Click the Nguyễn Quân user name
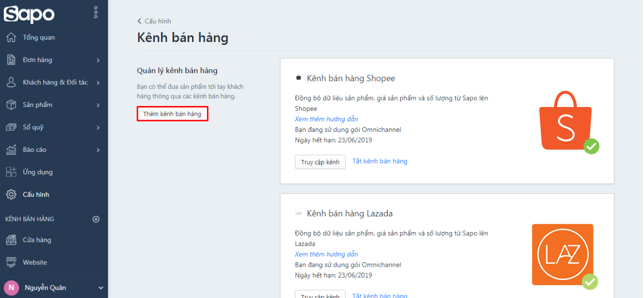The height and width of the screenshot is (298, 644). (45, 288)
